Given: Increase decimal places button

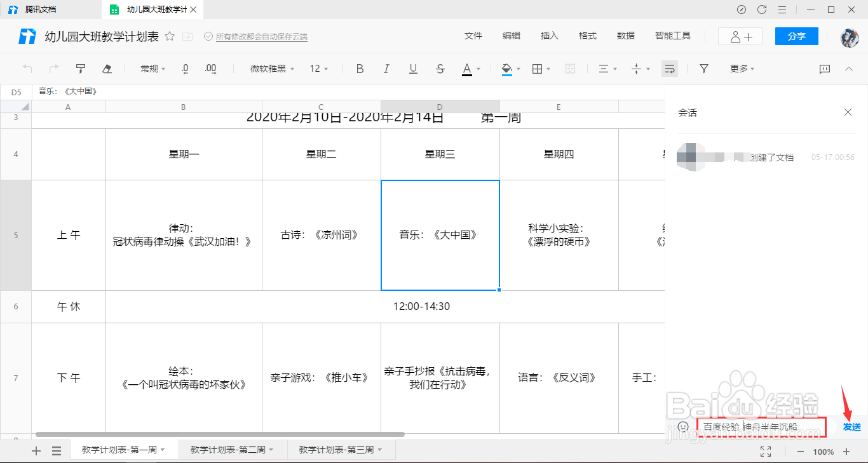Looking at the screenshot, I should click(x=211, y=69).
